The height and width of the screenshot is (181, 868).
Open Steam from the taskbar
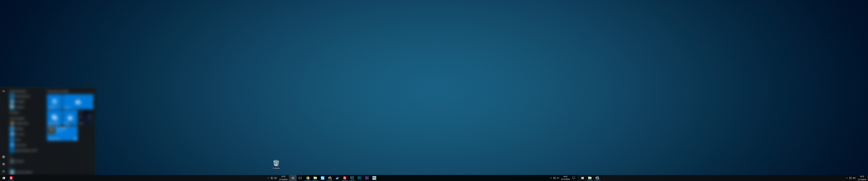[x=337, y=178]
